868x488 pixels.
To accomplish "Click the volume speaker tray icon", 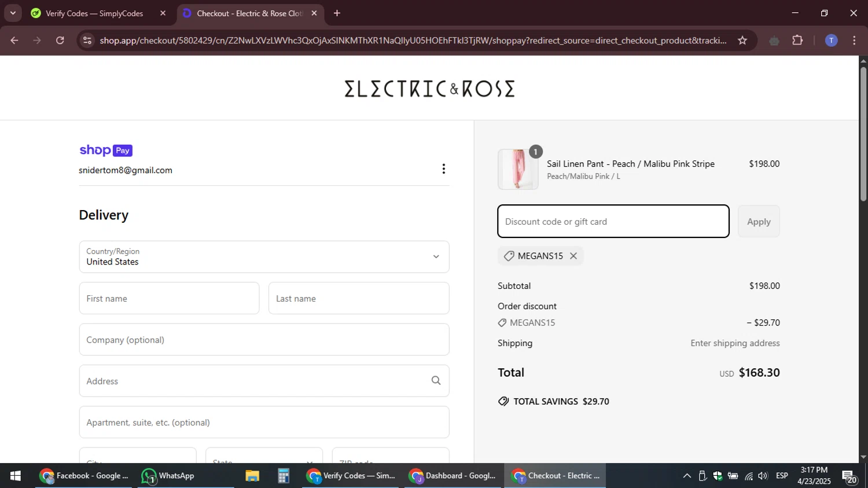I will click(x=763, y=476).
